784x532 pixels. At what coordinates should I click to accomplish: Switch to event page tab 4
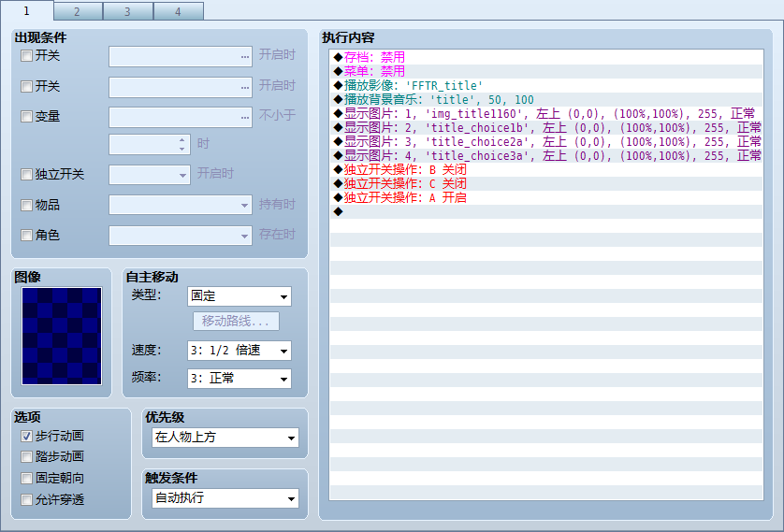click(x=179, y=11)
